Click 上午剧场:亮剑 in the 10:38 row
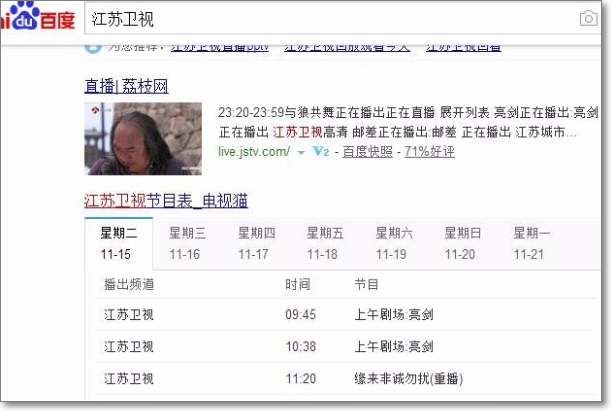The image size is (611, 411). [x=394, y=346]
